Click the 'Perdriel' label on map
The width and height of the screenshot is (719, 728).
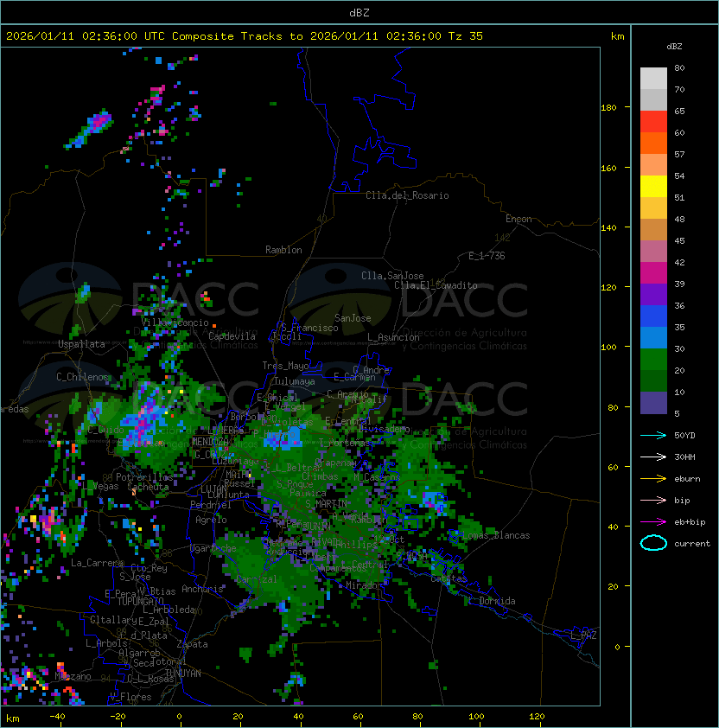coord(211,505)
